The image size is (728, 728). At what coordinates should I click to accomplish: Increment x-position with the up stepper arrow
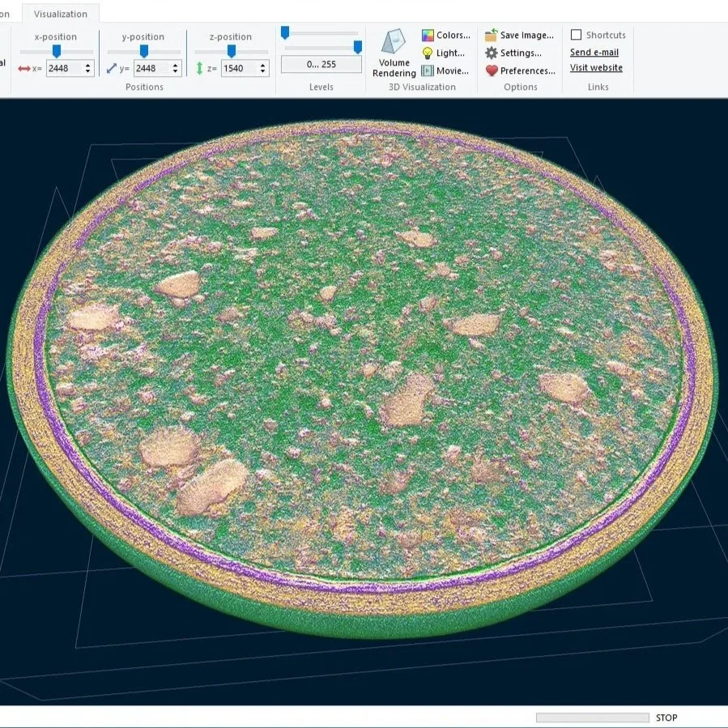click(x=89, y=64)
